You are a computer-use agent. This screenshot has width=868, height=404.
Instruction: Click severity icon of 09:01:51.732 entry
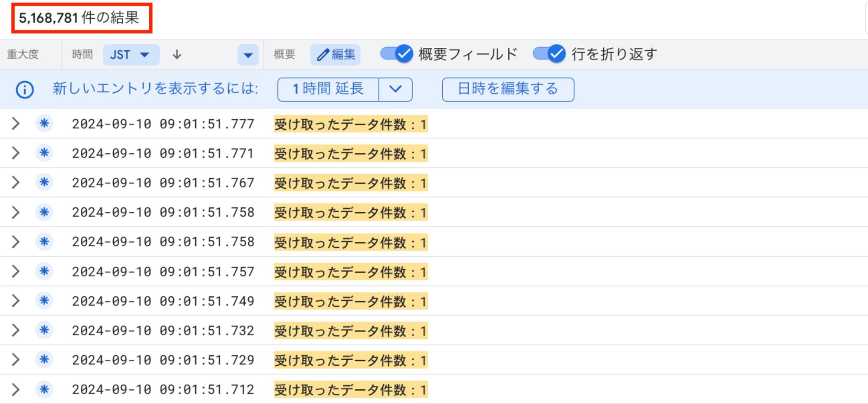pyautogui.click(x=44, y=331)
